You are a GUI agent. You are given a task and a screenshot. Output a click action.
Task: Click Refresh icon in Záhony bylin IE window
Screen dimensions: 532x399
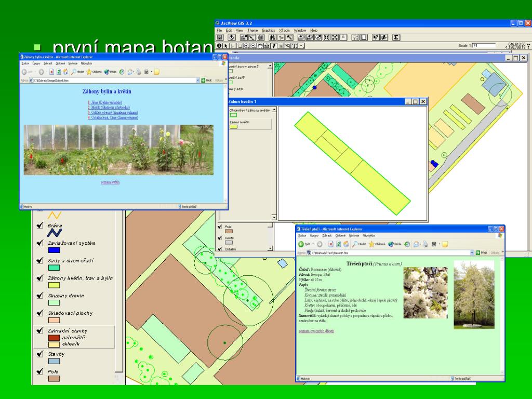point(59,72)
